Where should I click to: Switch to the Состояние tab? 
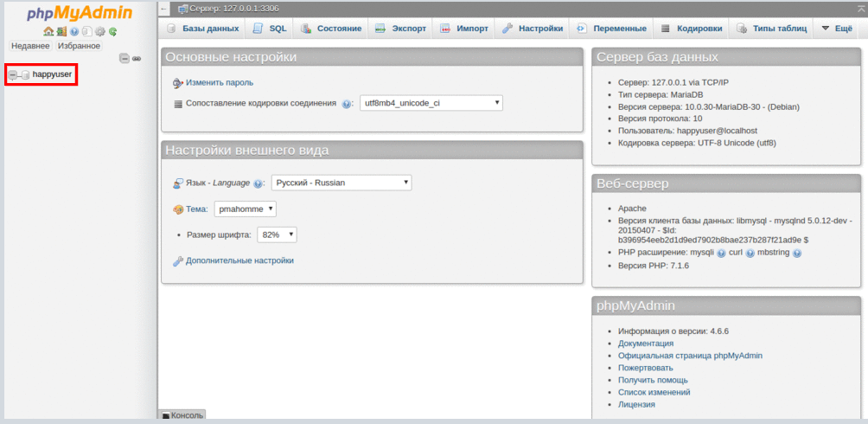[x=332, y=29]
